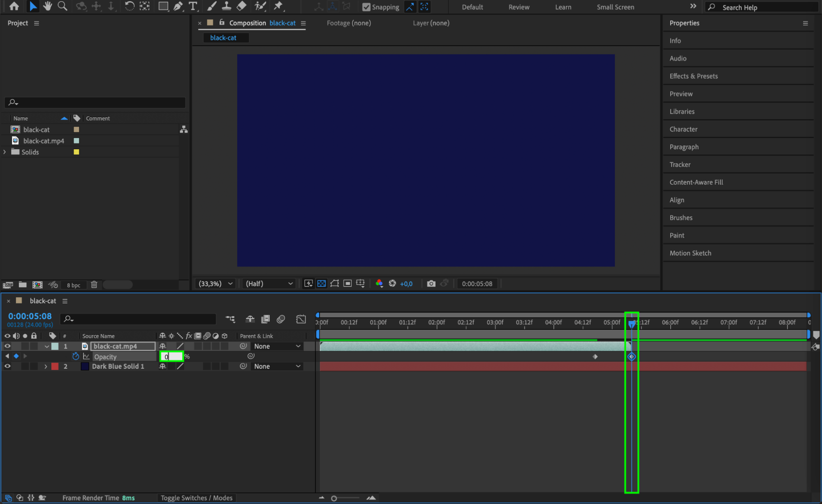Switch to the Review workspace

(519, 7)
